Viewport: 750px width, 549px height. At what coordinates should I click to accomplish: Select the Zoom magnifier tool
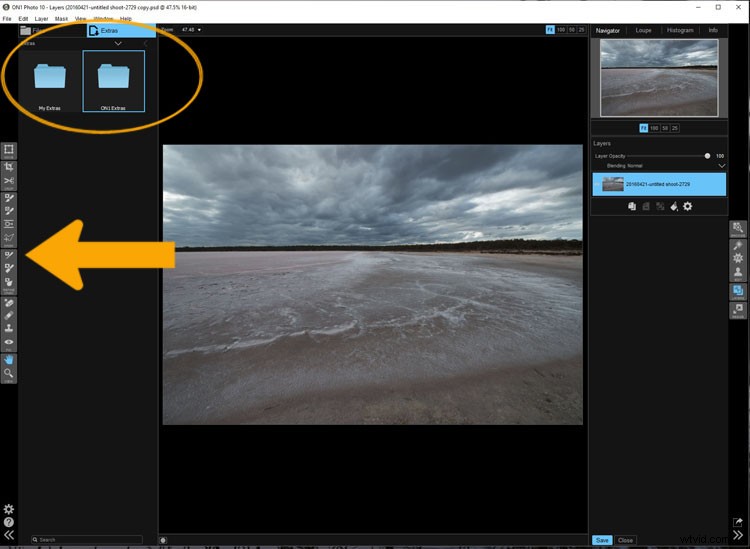click(9, 373)
